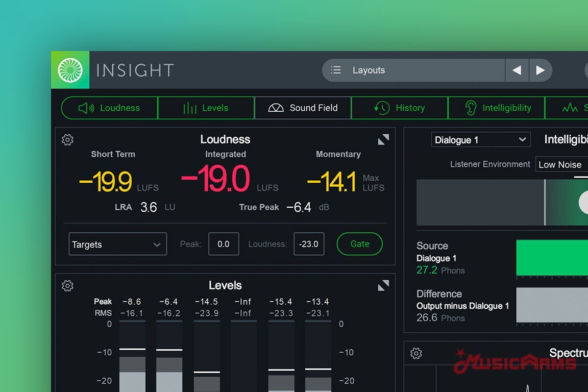Click the intelligibility meter white handle
Image resolution: width=588 pixels, height=392 pixels.
pos(584,203)
